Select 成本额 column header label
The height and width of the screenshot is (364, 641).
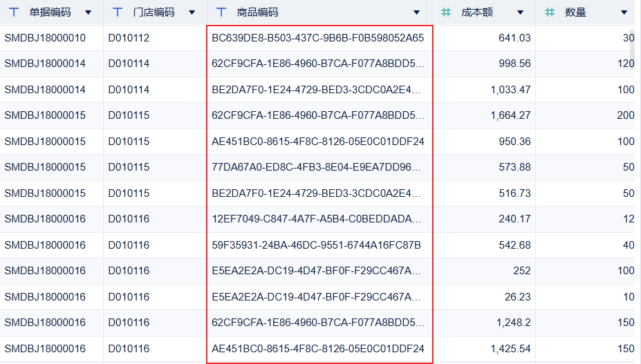coord(477,12)
